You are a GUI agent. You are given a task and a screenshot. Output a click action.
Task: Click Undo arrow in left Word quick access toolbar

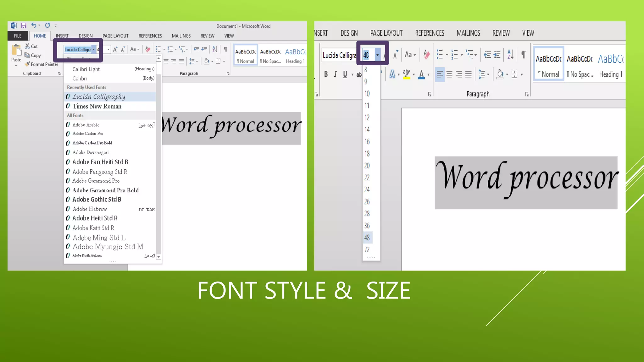pyautogui.click(x=34, y=25)
